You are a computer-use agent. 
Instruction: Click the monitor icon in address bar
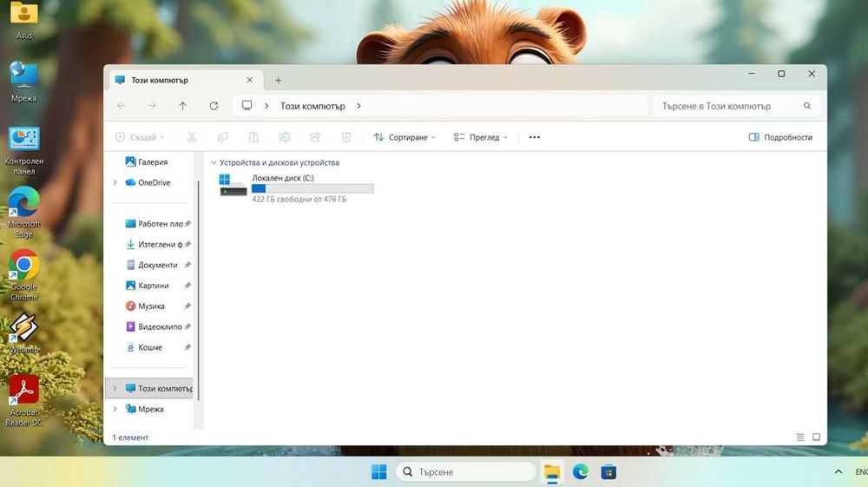tap(247, 105)
